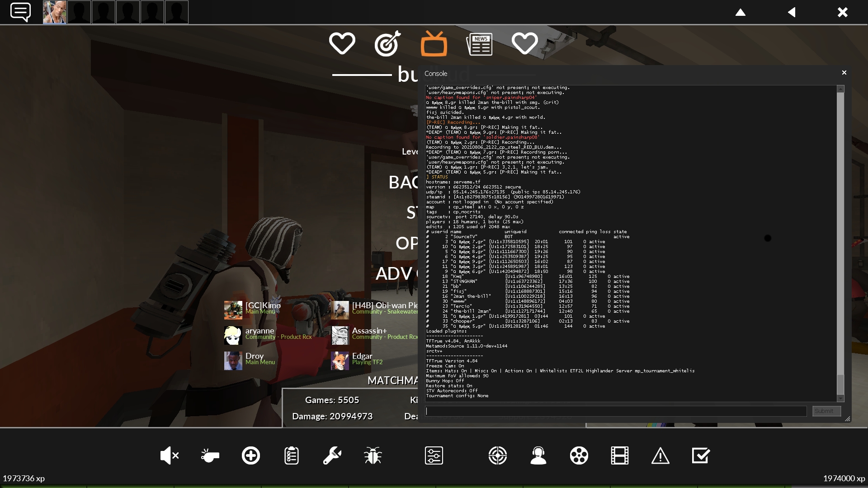Viewport: 868px width, 488px height.
Task: Click the 'Tournament config: None' console line
Action: click(457, 396)
